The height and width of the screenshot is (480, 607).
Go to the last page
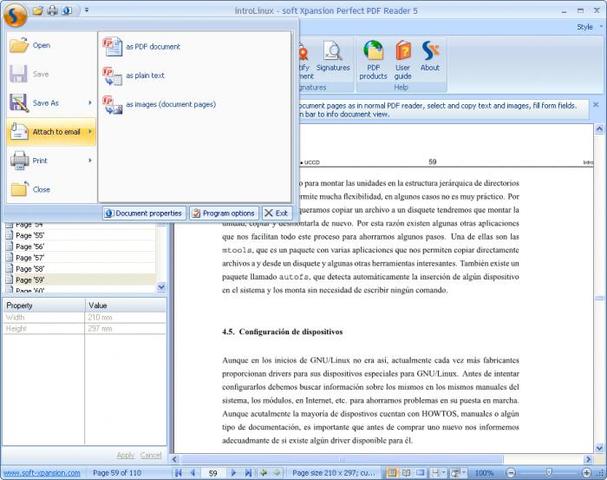(248, 473)
